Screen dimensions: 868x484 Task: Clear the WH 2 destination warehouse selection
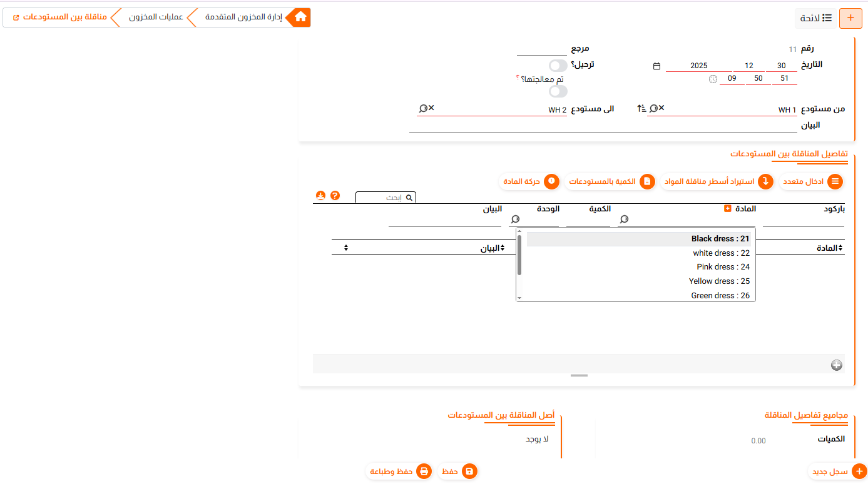431,108
